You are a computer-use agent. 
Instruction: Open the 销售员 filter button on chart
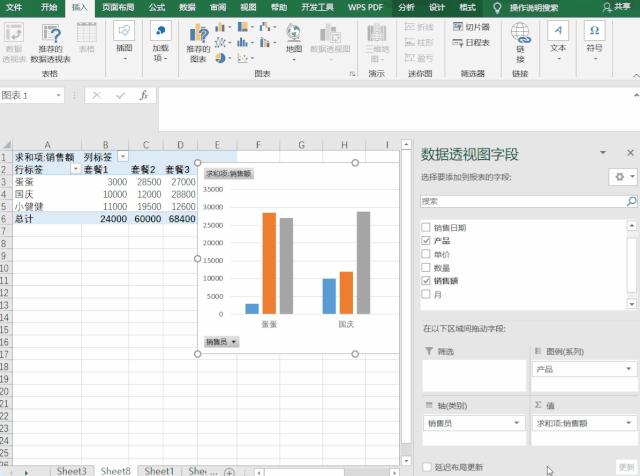tap(222, 342)
